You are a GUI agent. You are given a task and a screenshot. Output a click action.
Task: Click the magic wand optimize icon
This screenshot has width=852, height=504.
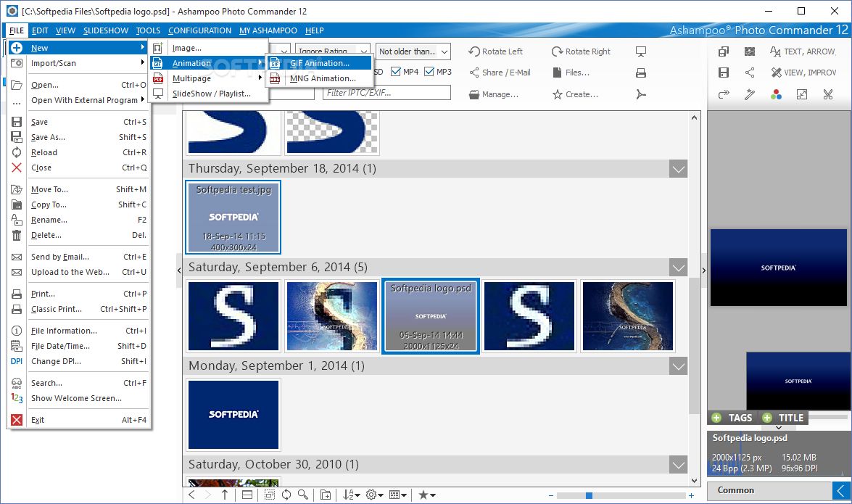[750, 94]
